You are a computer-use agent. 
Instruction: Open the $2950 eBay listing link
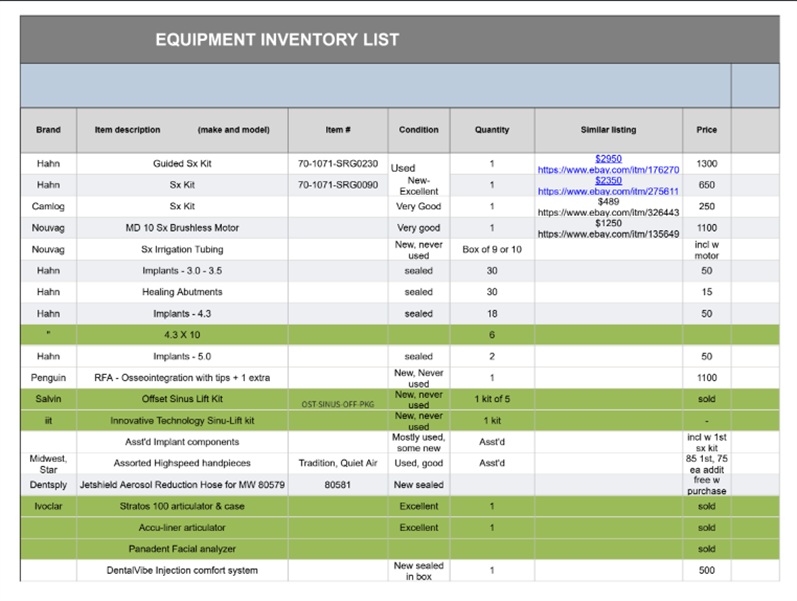(608, 159)
